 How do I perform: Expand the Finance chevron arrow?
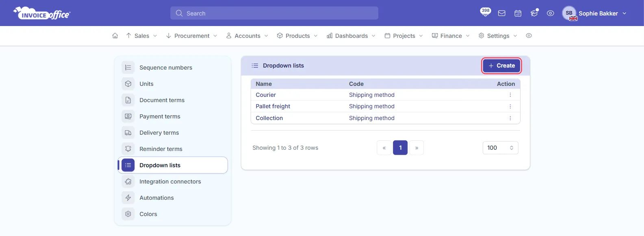[468, 36]
